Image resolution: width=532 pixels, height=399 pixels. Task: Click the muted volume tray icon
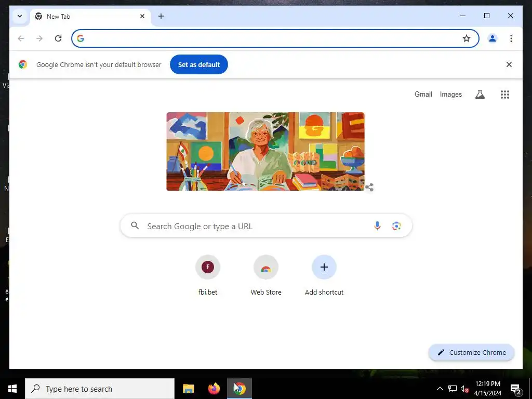click(464, 389)
